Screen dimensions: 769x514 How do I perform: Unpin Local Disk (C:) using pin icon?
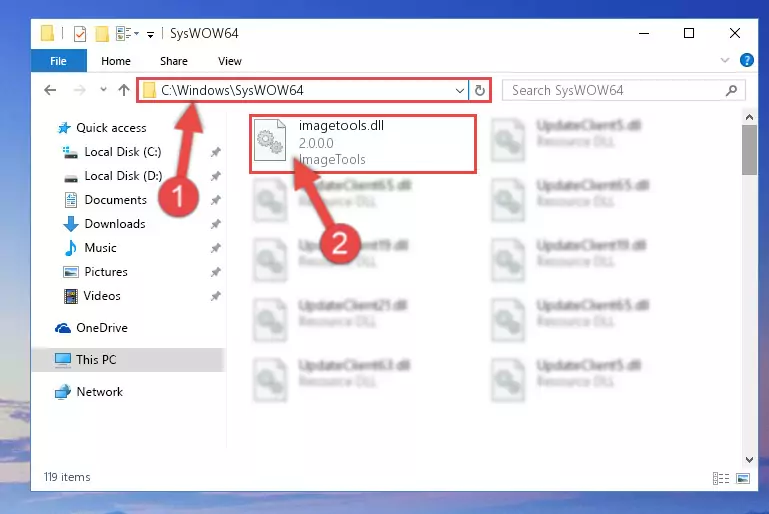[x=215, y=152]
